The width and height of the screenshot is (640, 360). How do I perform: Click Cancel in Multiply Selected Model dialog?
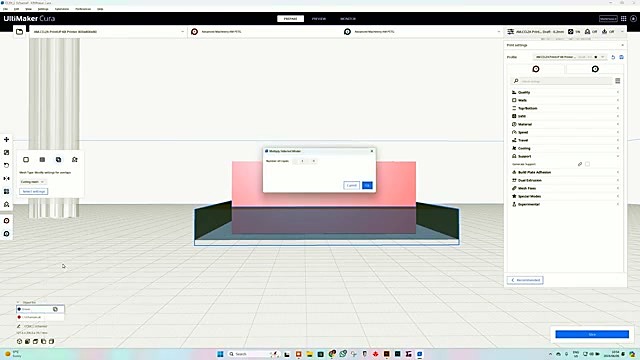click(x=351, y=185)
